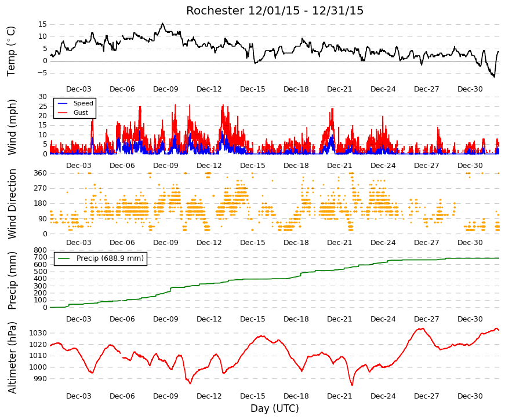This screenshot has height=420, width=505.
Task: Click Dec-09 tick under the wind plot
Action: [166, 166]
